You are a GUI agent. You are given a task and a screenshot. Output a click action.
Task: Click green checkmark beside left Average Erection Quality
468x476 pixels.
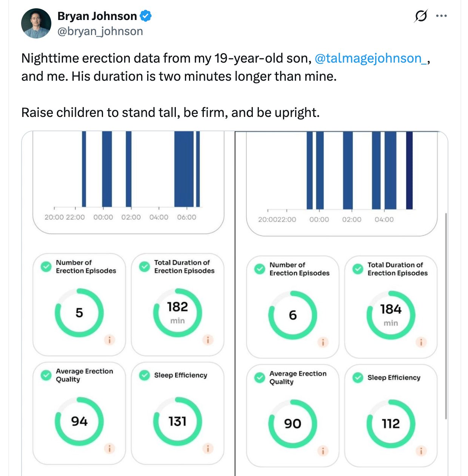[46, 375]
